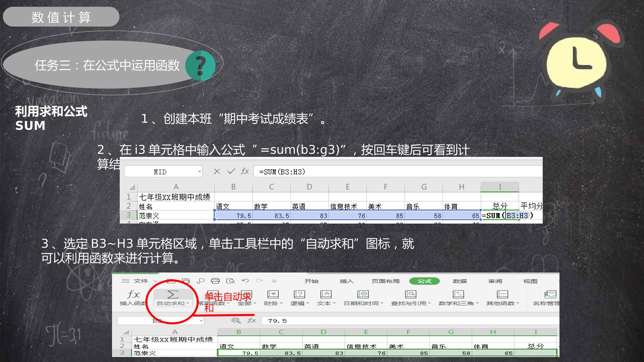
Task: Open the 文件 menu
Action: [141, 281]
